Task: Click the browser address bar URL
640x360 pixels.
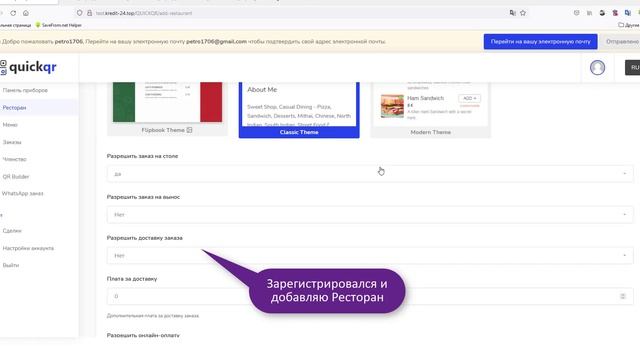Action: [x=144, y=13]
